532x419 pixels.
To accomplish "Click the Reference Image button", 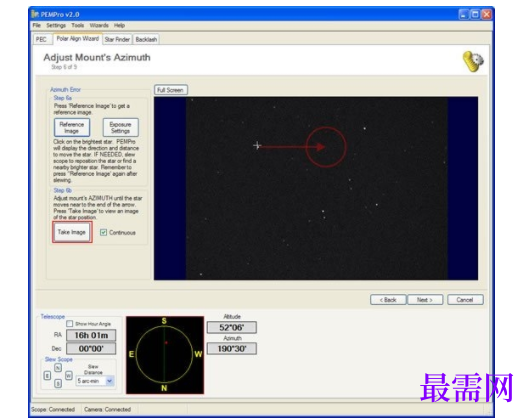I will click(x=72, y=128).
